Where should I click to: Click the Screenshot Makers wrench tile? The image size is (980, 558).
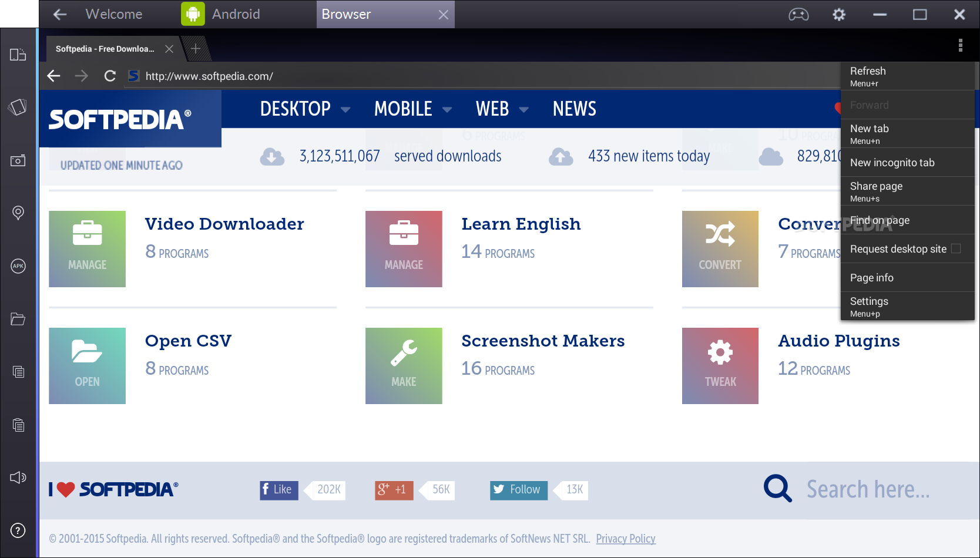point(404,366)
